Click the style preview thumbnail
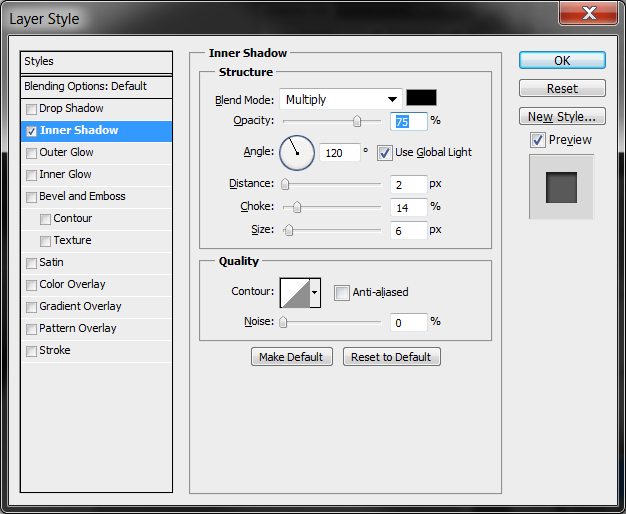626x514 pixels. click(x=562, y=187)
